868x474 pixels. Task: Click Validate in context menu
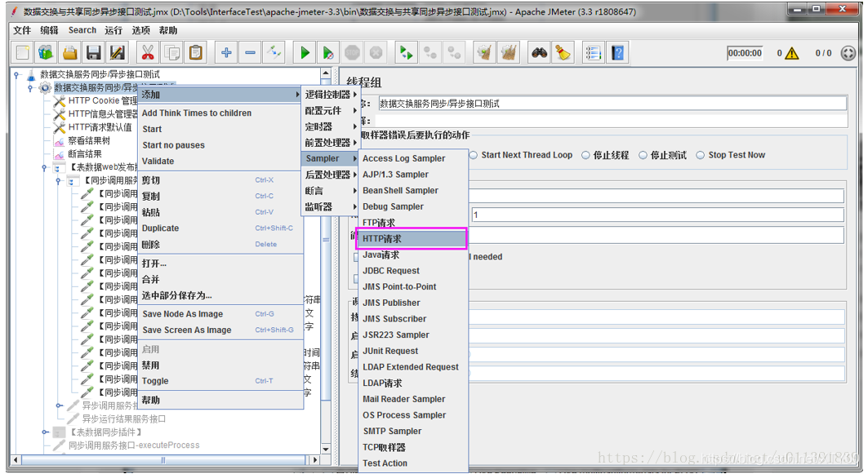(220, 162)
